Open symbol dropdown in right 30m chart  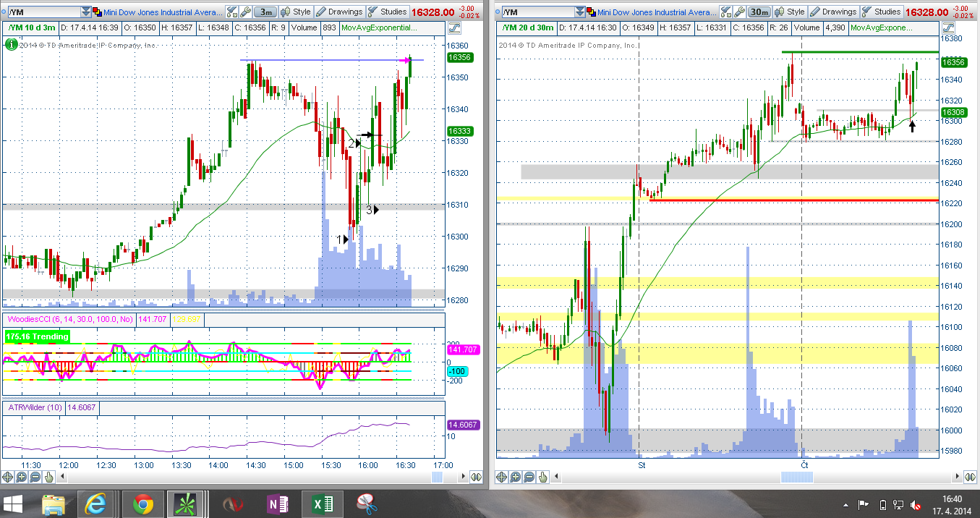pyautogui.click(x=579, y=12)
